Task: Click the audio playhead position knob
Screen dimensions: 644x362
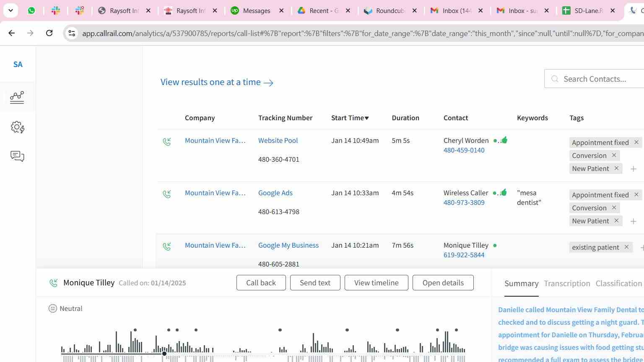Action: pos(164,354)
